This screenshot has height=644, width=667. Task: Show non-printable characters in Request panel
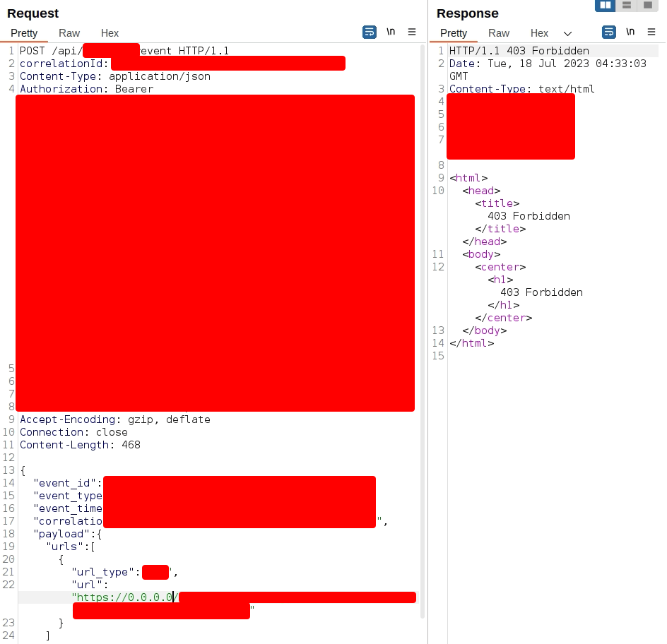391,32
